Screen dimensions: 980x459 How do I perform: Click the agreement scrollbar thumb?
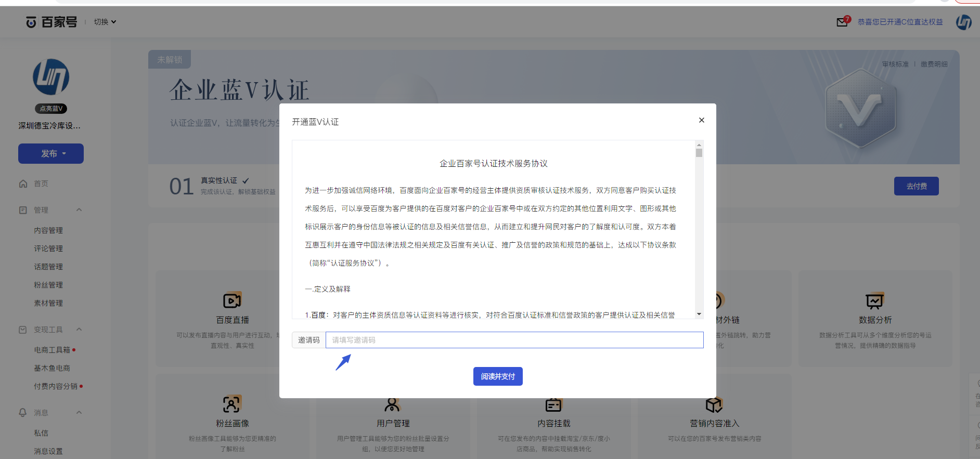pos(699,153)
